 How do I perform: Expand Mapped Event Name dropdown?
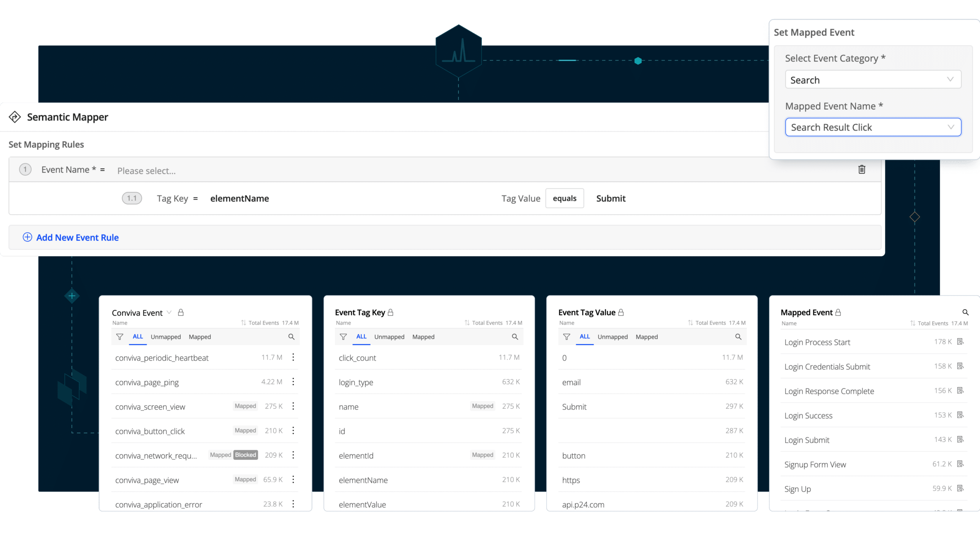click(x=873, y=127)
